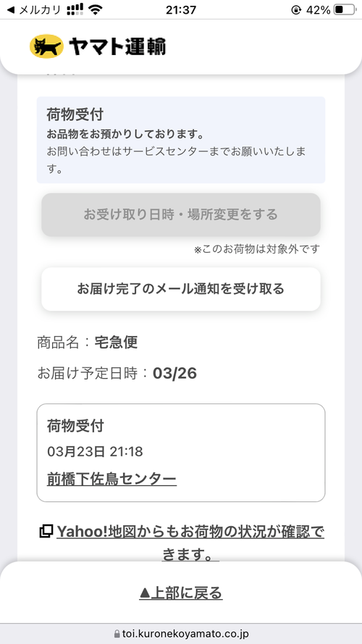Tap お届け完了のメール通知を受け取る button

(x=180, y=289)
